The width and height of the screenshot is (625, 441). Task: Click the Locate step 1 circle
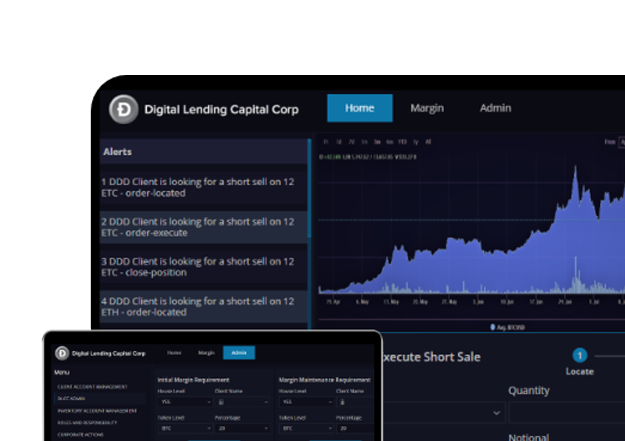click(579, 355)
